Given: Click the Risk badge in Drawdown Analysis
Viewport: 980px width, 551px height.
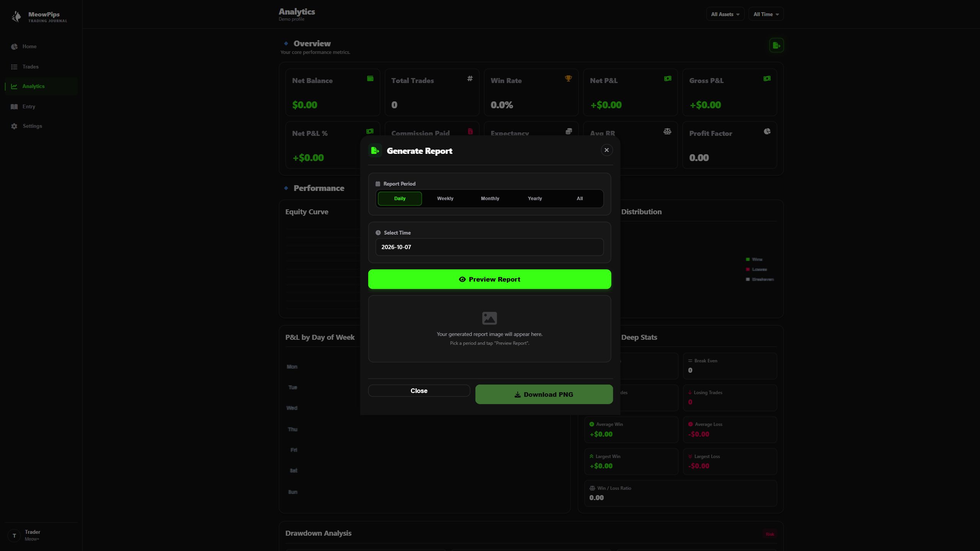Looking at the screenshot, I should (770, 534).
